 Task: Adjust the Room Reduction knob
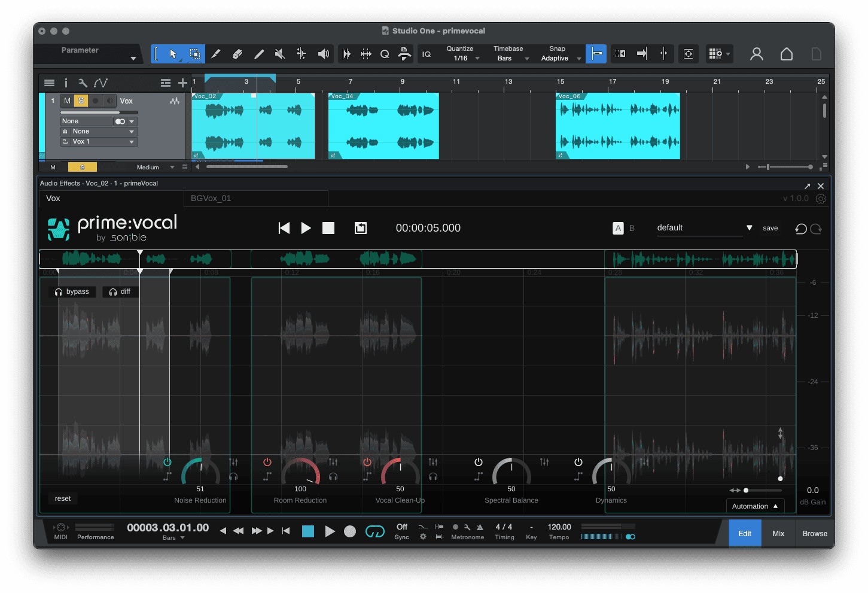pos(300,472)
